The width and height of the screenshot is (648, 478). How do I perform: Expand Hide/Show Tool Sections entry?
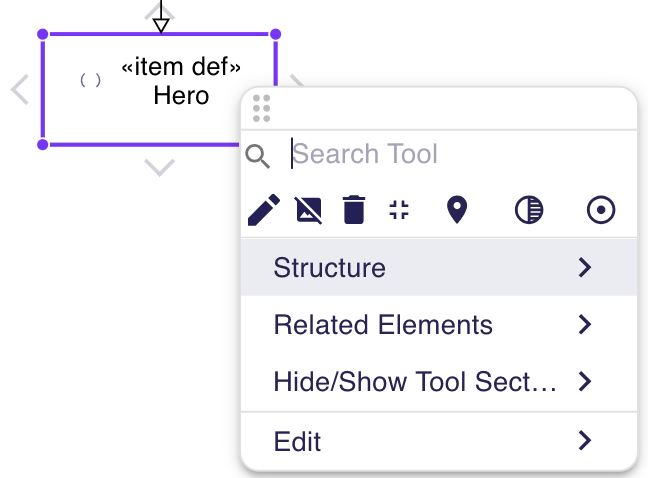click(x=439, y=381)
